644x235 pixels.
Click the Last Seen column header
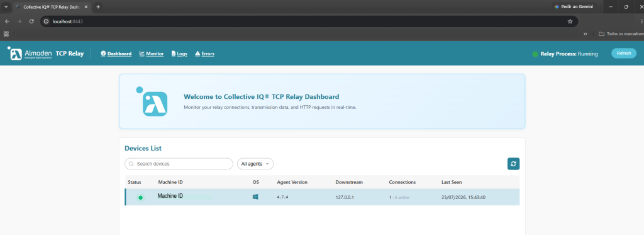(x=452, y=182)
